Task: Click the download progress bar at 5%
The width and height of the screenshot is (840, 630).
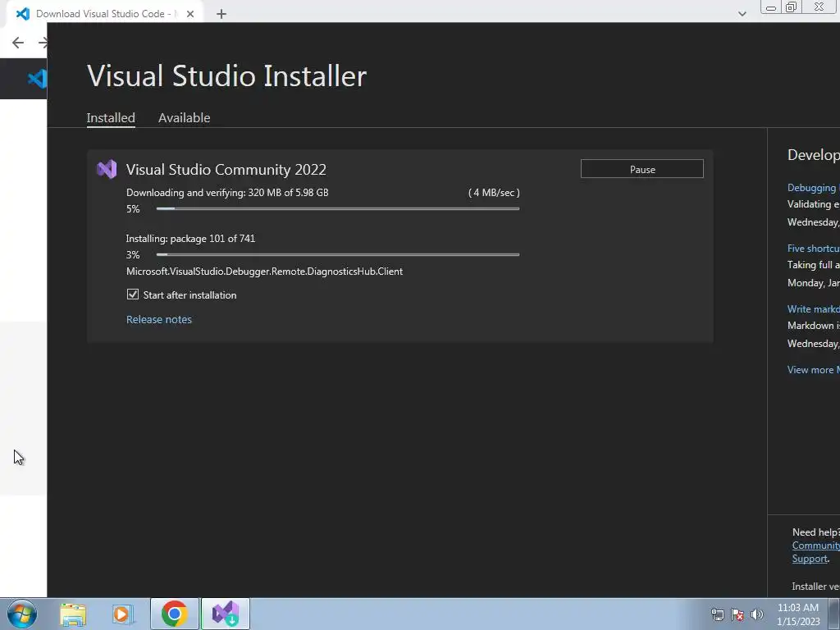Action: [338, 208]
